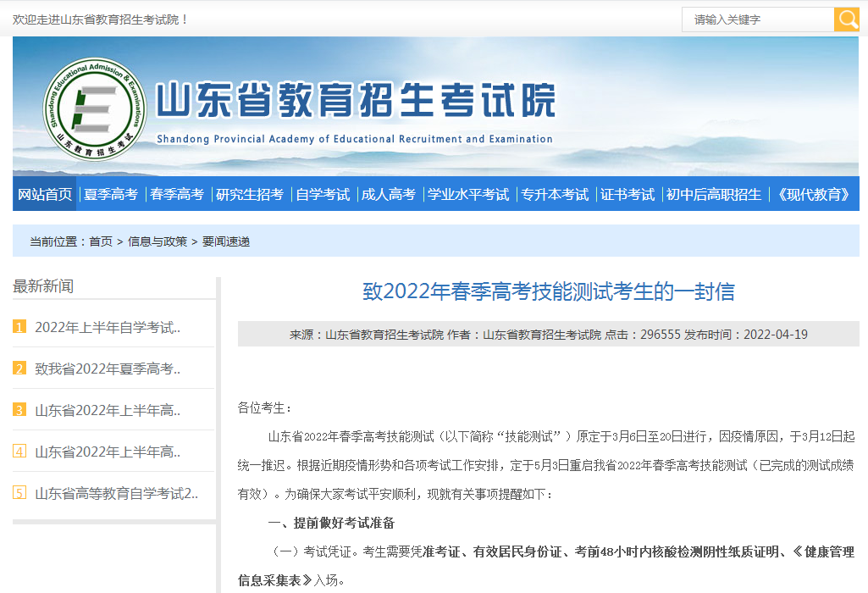Open news item 山东省高等教育自学考试2
Viewport: 868px width, 593px height.
point(117,493)
